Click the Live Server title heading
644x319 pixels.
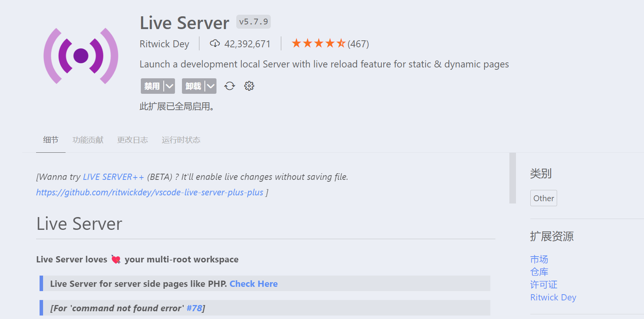[184, 23]
